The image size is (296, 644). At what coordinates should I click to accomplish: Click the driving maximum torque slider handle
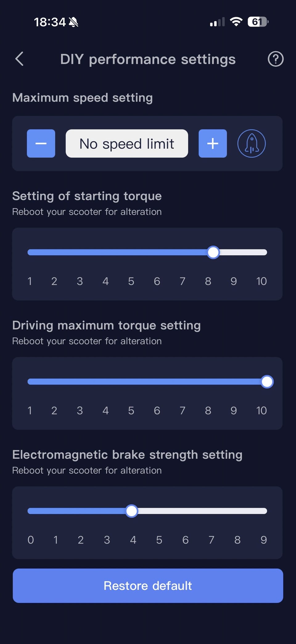click(x=267, y=382)
